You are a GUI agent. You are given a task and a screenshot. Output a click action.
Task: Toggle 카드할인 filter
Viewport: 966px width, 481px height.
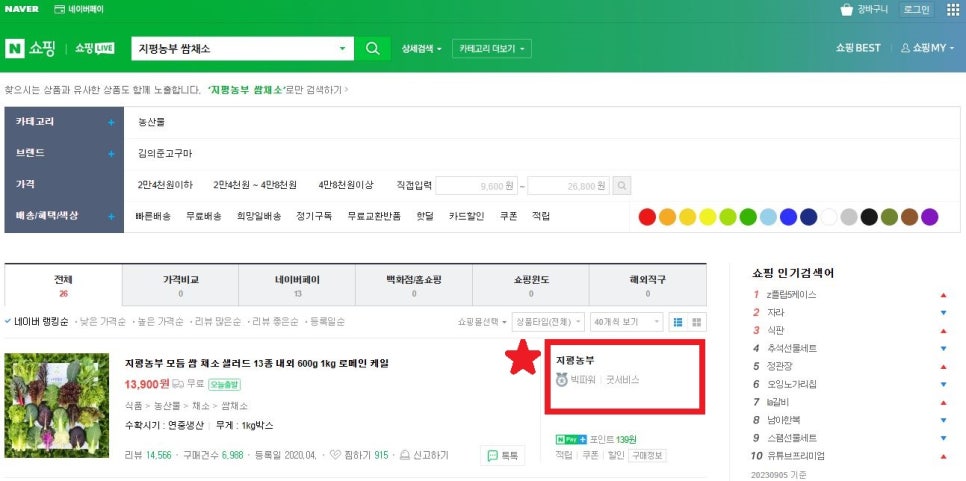pyautogui.click(x=466, y=216)
